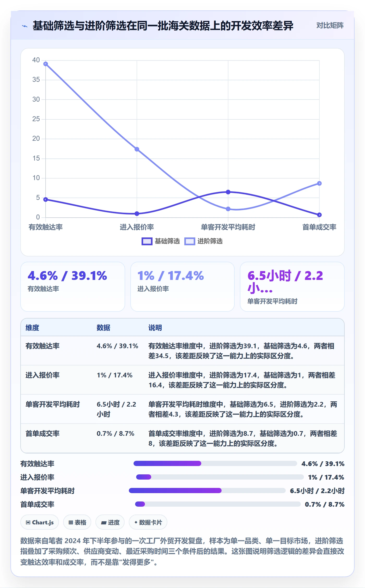
Task: Click the 单客开发平均耗时 x-axis label
Action: pos(228,227)
